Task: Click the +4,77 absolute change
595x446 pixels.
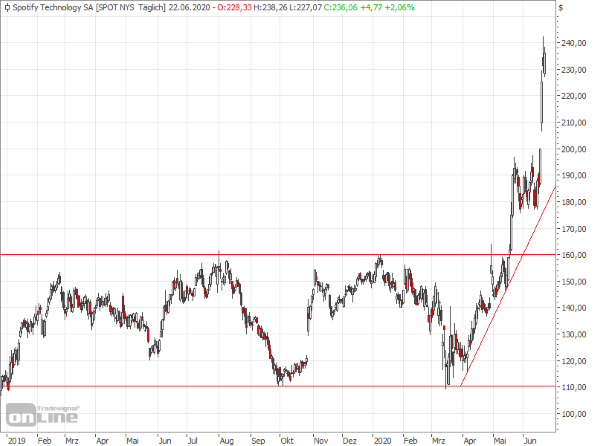Action: click(x=371, y=8)
